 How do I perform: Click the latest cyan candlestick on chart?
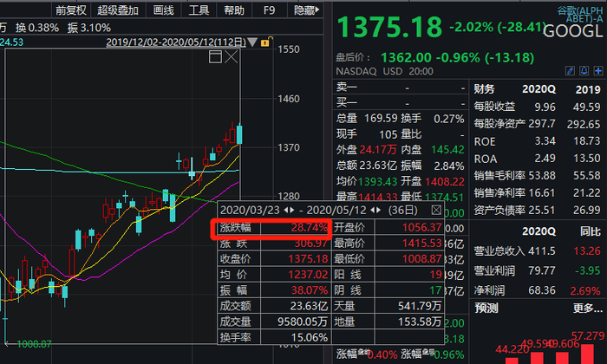pos(239,134)
